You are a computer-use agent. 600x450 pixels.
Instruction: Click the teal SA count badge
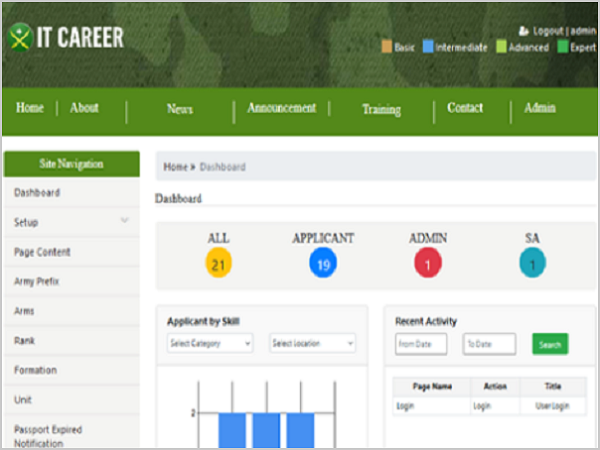pos(532,263)
